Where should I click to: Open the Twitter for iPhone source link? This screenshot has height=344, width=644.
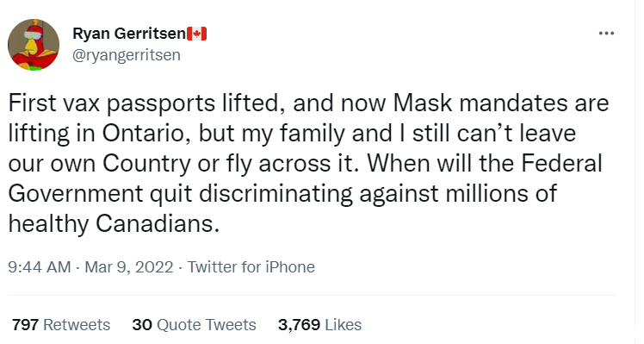click(251, 267)
